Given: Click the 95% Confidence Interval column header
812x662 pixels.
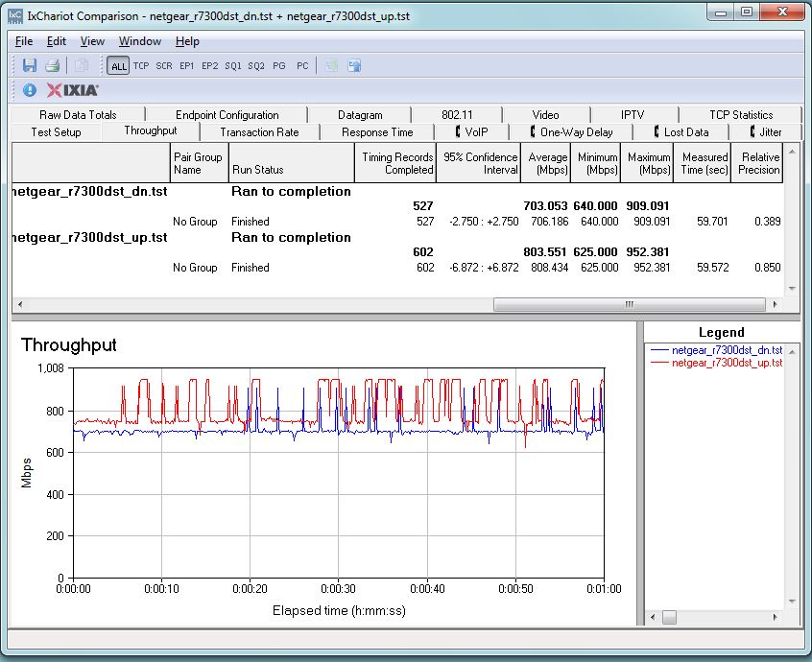Looking at the screenshot, I should [479, 163].
